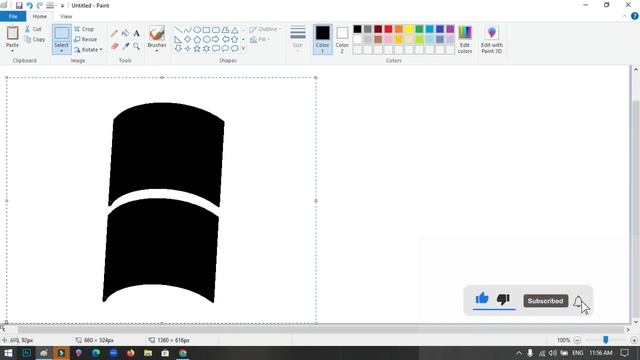The image size is (640, 360).
Task: Choose the Rounded rectangle shape
Action: 216,30
